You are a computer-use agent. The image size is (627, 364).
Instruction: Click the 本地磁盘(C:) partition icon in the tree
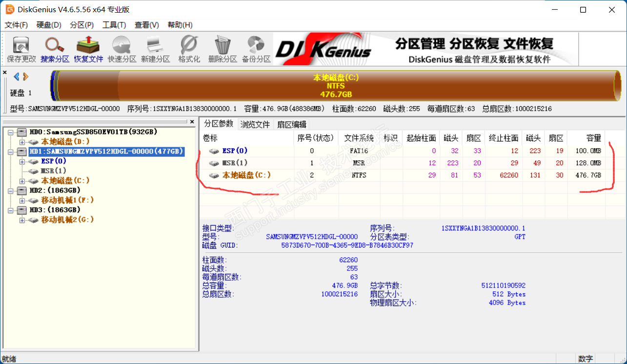(34, 181)
